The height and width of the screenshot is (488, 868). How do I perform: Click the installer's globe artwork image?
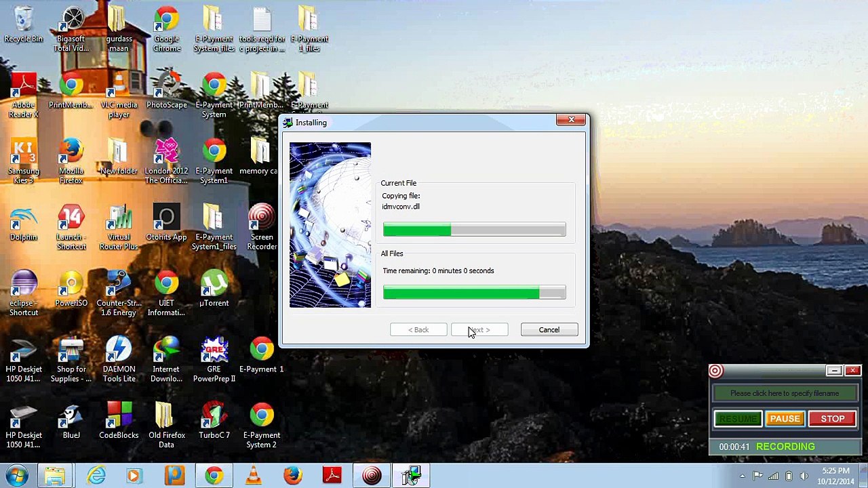(330, 225)
